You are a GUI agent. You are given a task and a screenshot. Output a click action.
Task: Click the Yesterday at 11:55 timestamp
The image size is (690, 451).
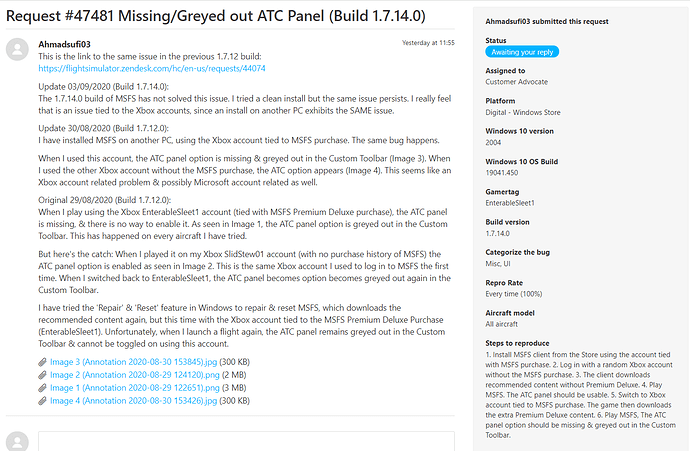click(x=428, y=43)
